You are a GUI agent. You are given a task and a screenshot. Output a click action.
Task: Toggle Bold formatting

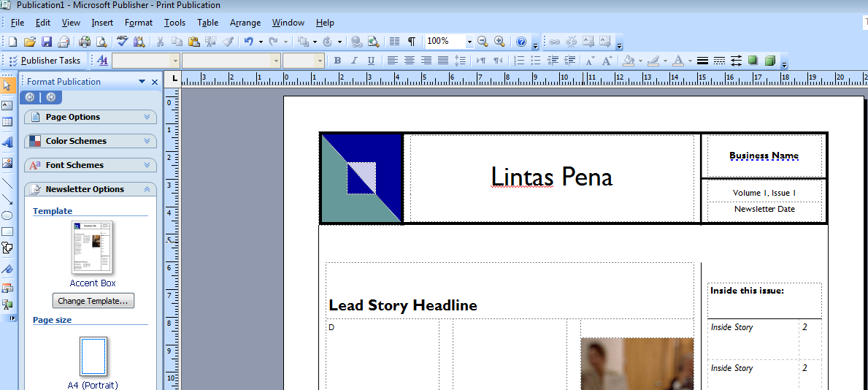coord(337,61)
